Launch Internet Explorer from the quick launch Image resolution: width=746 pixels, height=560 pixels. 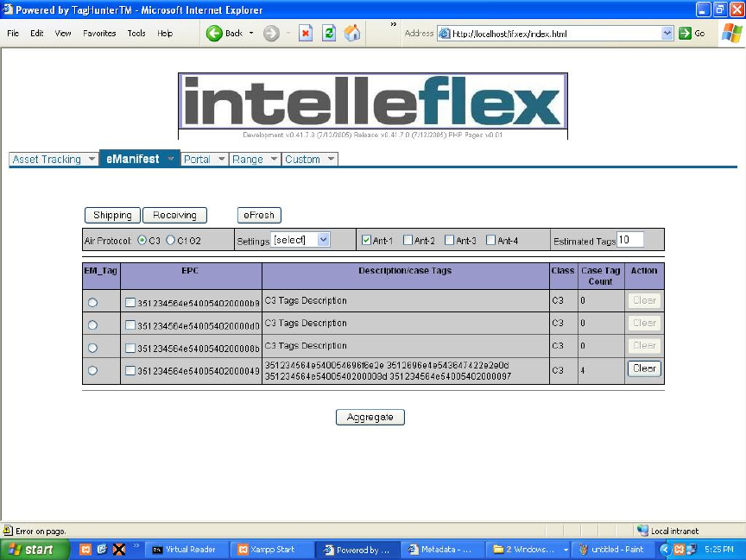[102, 550]
